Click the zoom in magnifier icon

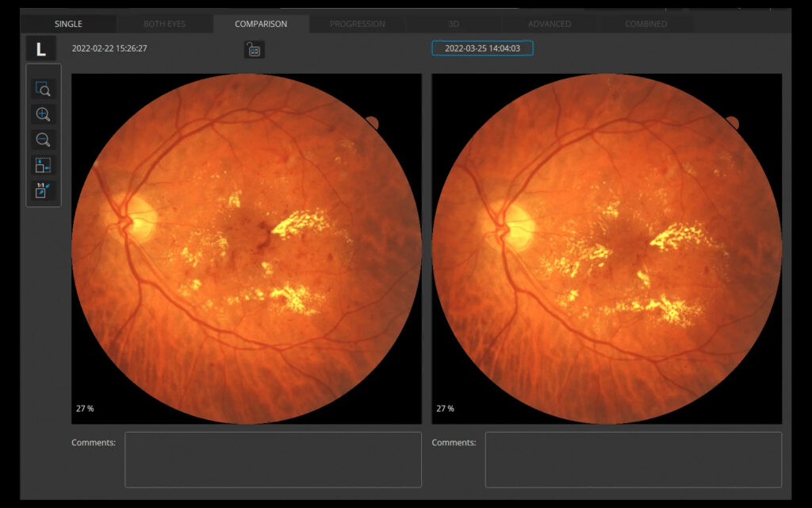coord(43,114)
